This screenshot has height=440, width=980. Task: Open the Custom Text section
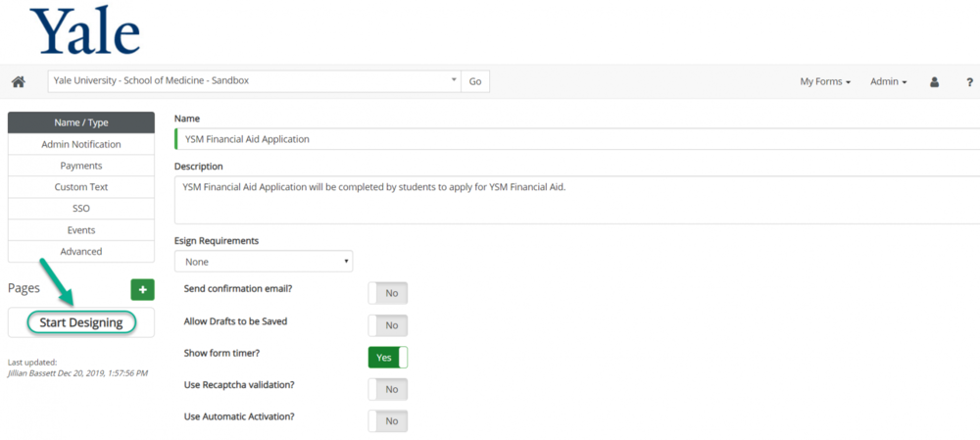point(81,187)
